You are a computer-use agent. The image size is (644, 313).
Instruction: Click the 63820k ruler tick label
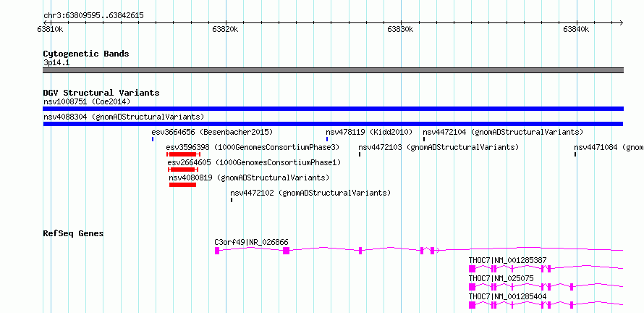coord(225,29)
